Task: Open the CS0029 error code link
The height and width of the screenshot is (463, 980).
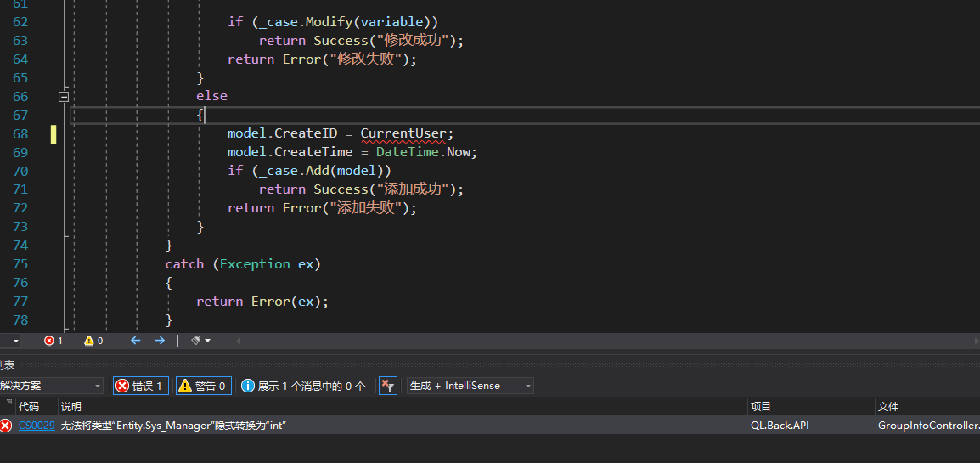Action: tap(37, 426)
